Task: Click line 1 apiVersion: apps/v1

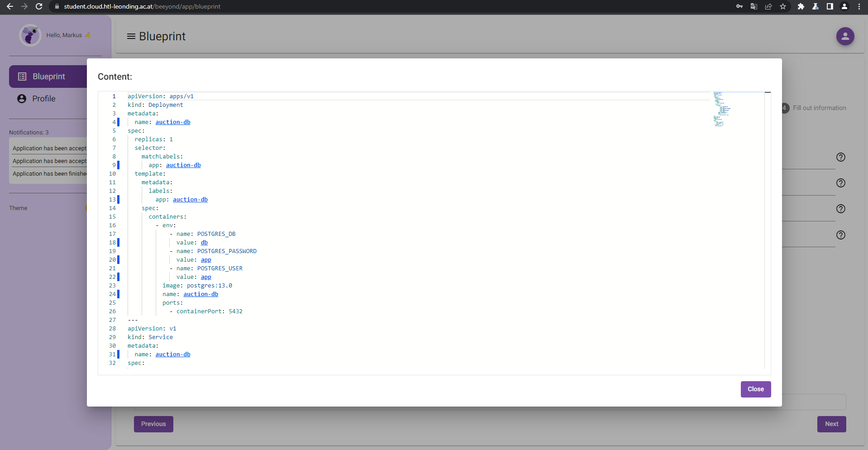Action: (x=161, y=96)
